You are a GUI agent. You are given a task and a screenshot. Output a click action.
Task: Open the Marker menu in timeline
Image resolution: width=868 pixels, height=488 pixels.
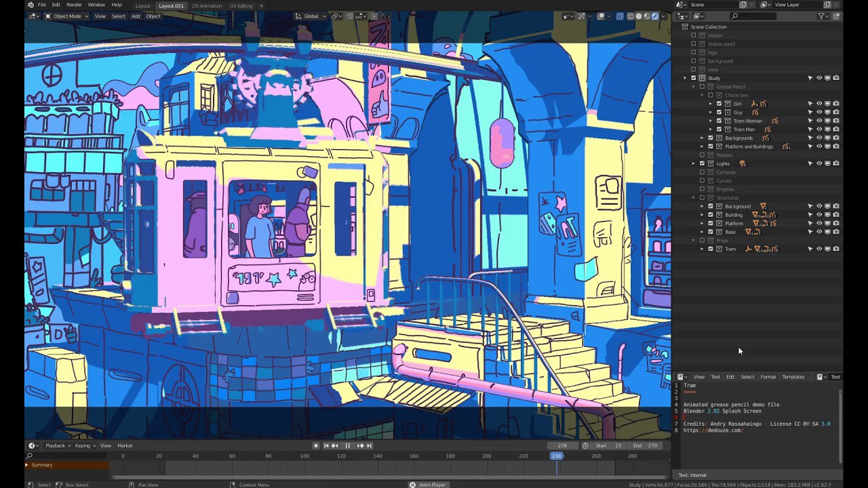[x=125, y=445]
